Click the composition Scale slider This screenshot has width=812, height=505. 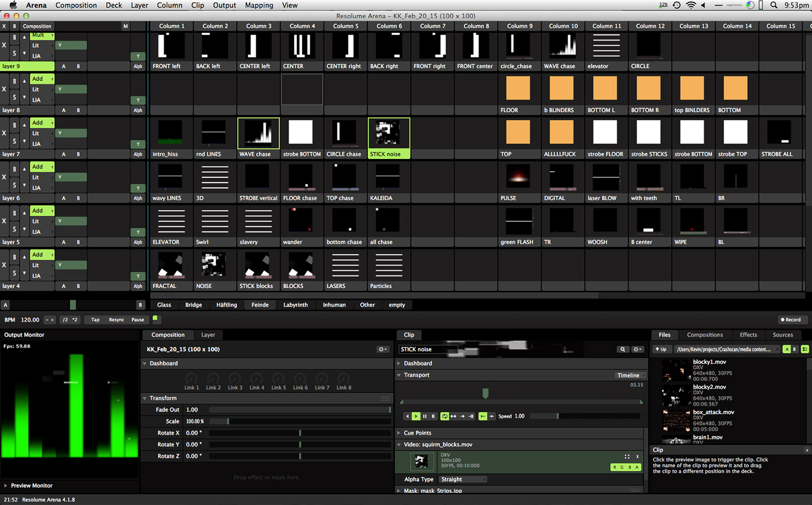pos(300,422)
